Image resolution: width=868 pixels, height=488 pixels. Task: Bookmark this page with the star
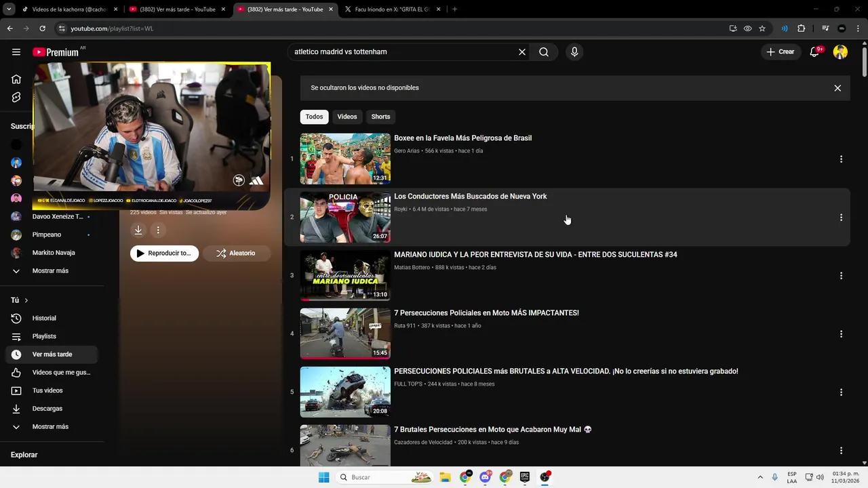[762, 28]
